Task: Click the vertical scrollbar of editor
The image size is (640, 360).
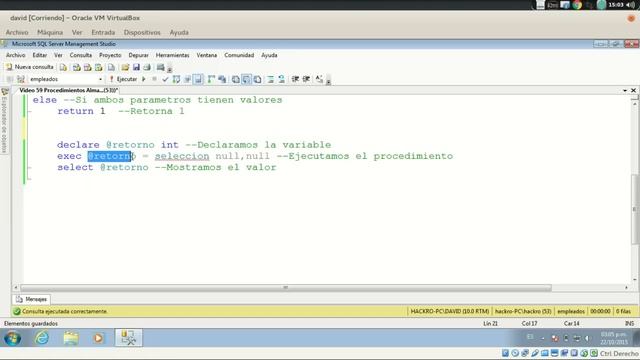Action: coord(635,209)
